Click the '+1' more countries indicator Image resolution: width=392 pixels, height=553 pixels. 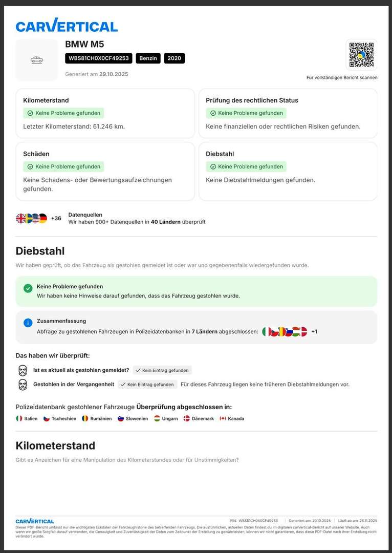click(x=314, y=331)
